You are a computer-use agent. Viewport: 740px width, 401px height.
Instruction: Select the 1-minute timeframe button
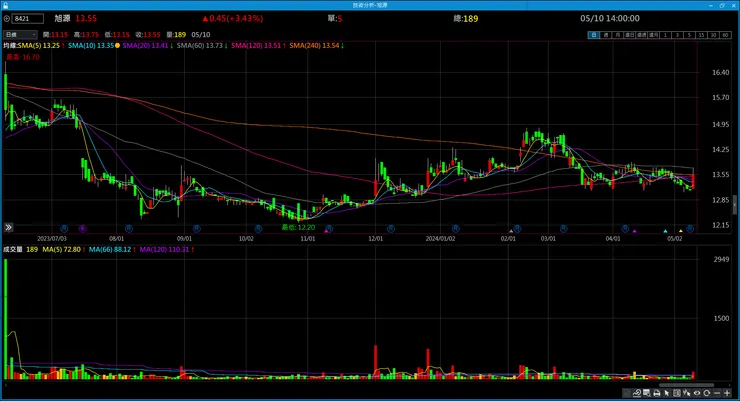pos(665,35)
